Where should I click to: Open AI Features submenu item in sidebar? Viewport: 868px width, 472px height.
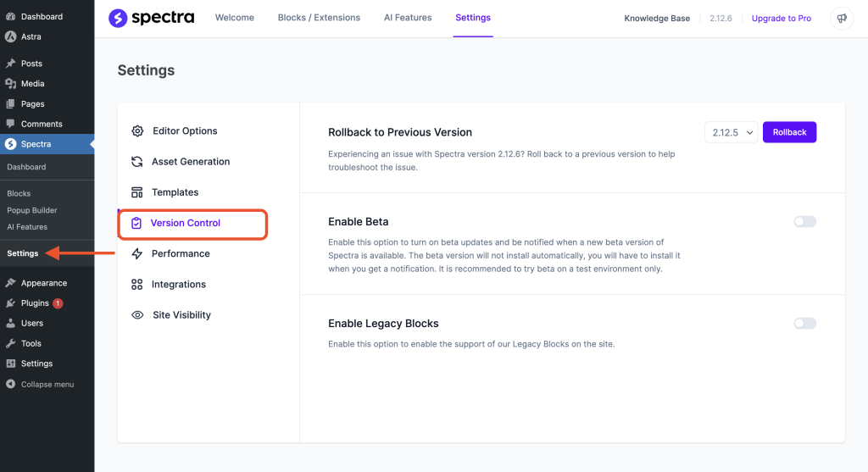point(27,227)
